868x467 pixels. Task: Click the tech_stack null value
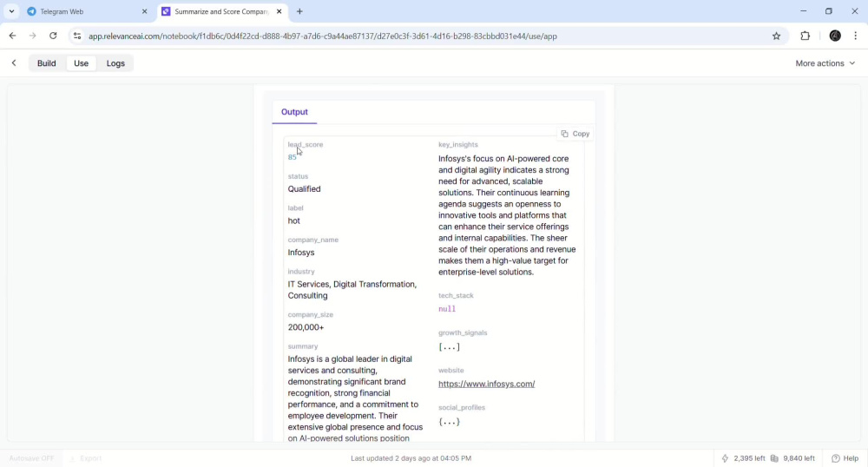pos(447,309)
